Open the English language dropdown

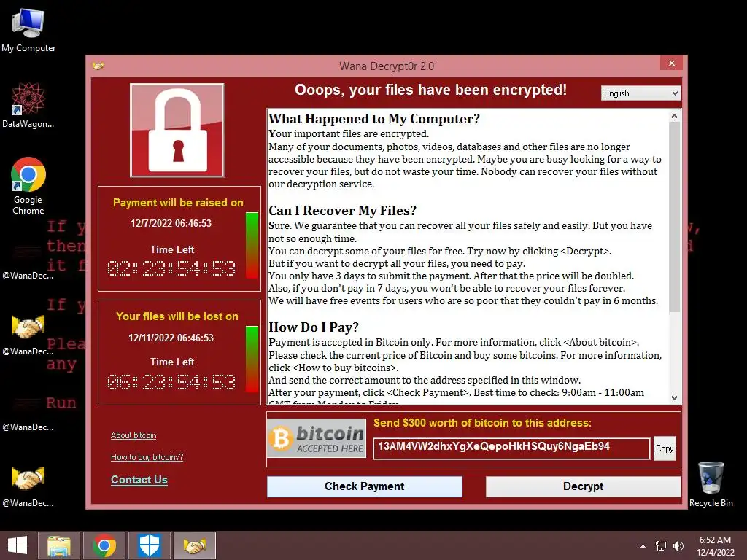tap(640, 93)
